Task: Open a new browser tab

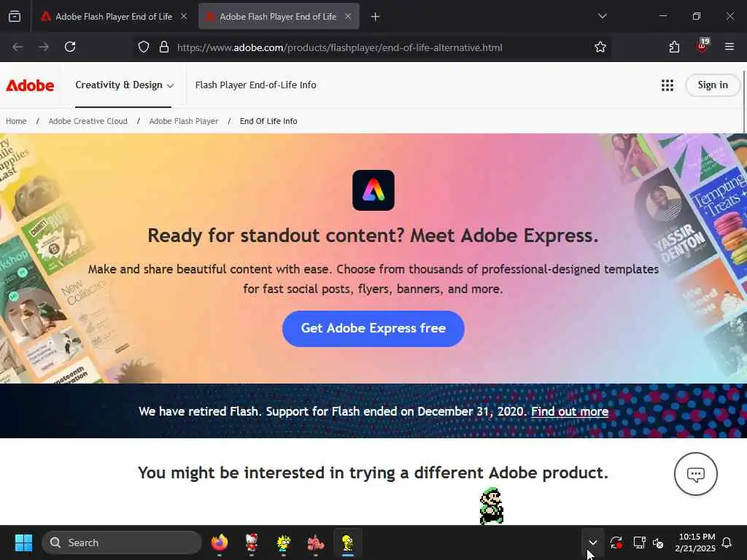Action: (x=376, y=17)
